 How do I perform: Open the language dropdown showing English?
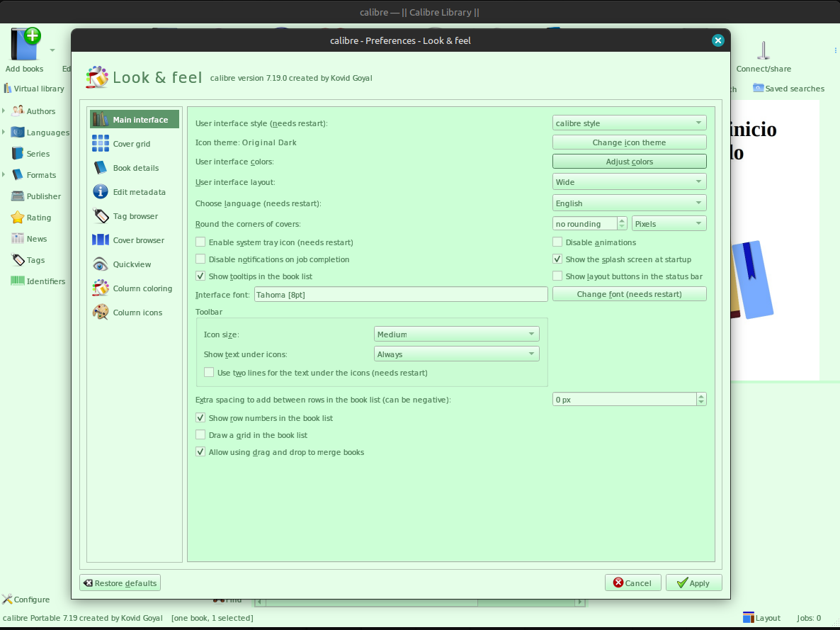click(x=629, y=203)
